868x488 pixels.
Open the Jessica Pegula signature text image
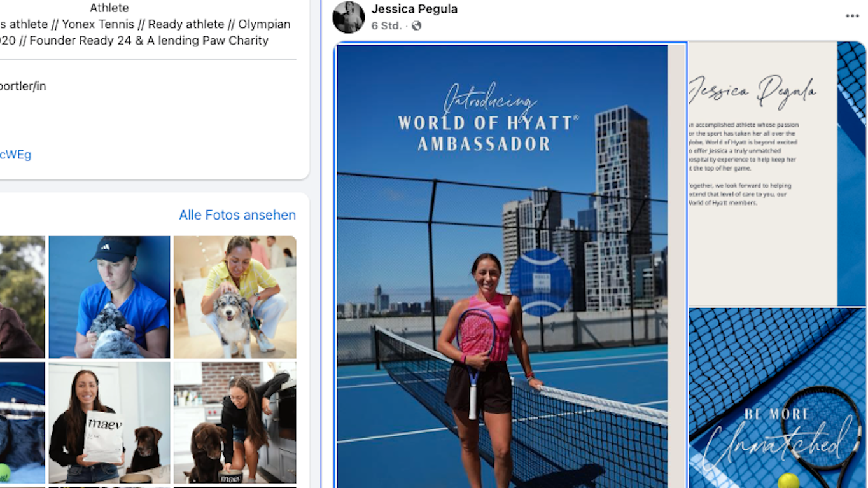pyautogui.click(x=762, y=174)
